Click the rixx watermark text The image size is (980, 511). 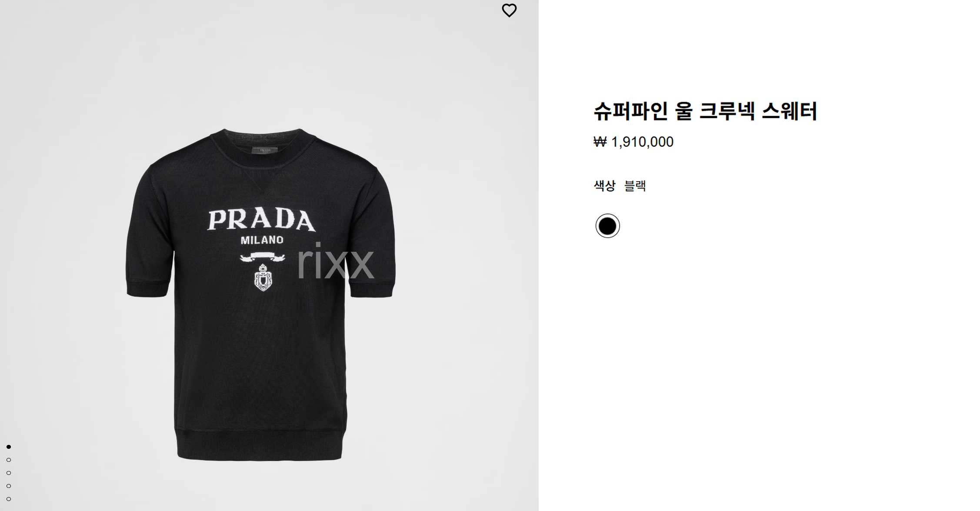pos(335,261)
